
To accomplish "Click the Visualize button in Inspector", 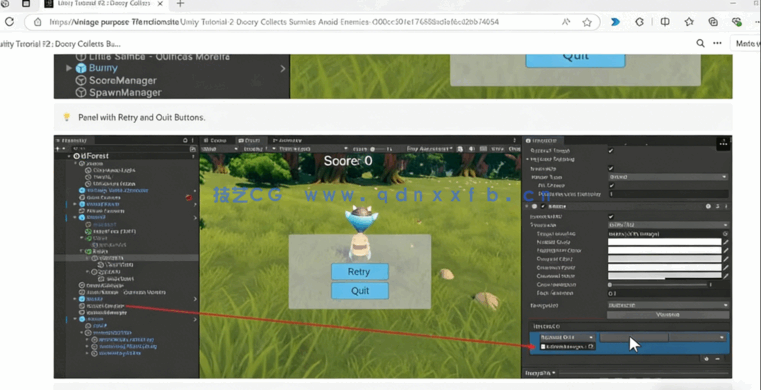I will pyautogui.click(x=667, y=314).
